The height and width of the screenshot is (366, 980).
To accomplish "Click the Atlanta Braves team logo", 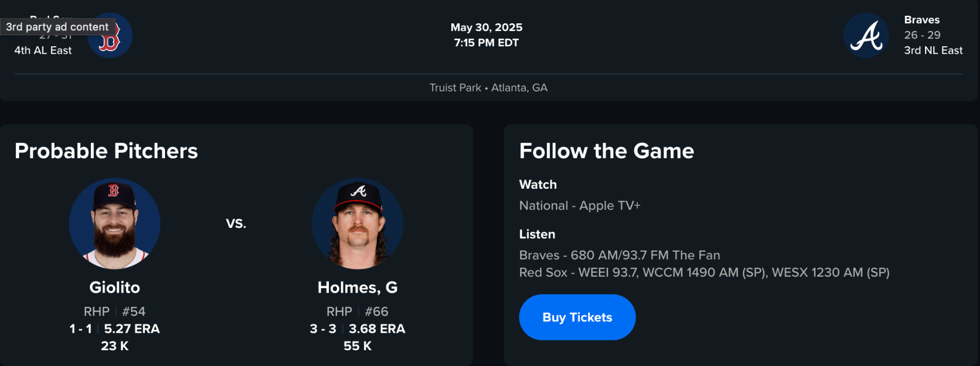I will pos(866,36).
